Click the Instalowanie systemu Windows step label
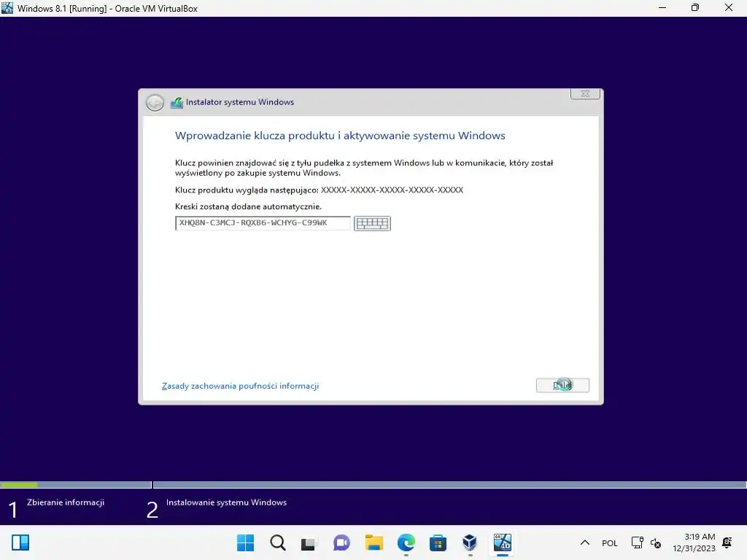Image resolution: width=747 pixels, height=560 pixels. click(x=226, y=502)
